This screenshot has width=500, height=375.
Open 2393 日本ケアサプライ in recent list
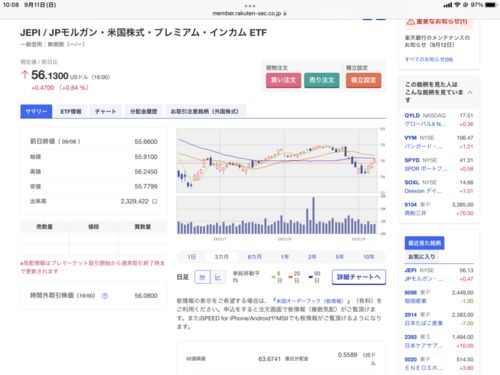click(439, 341)
